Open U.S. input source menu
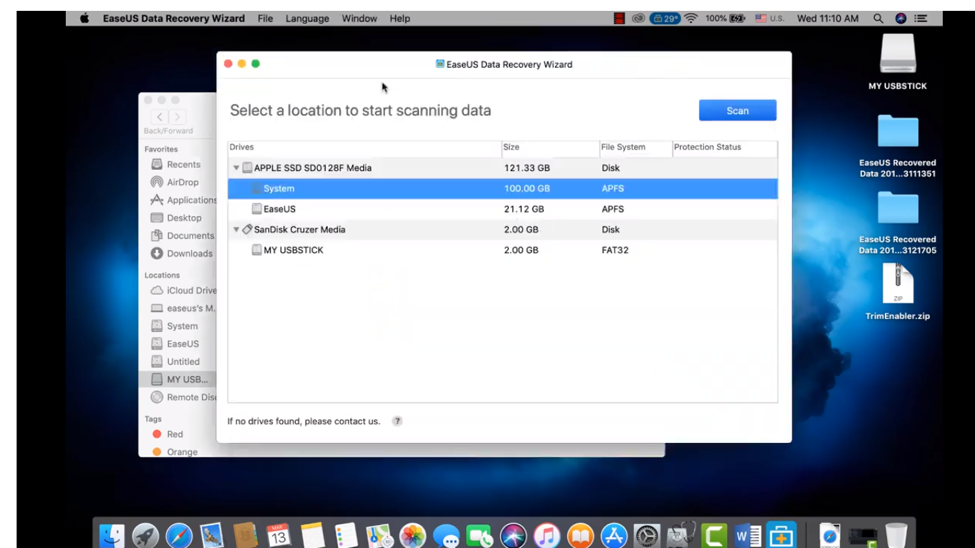The height and width of the screenshot is (548, 975). (769, 18)
